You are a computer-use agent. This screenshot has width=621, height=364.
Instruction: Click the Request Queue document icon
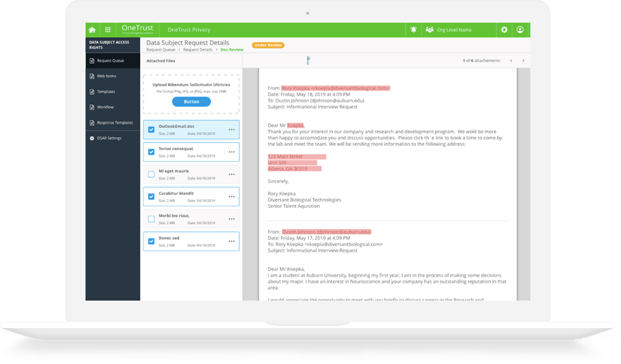coord(92,61)
